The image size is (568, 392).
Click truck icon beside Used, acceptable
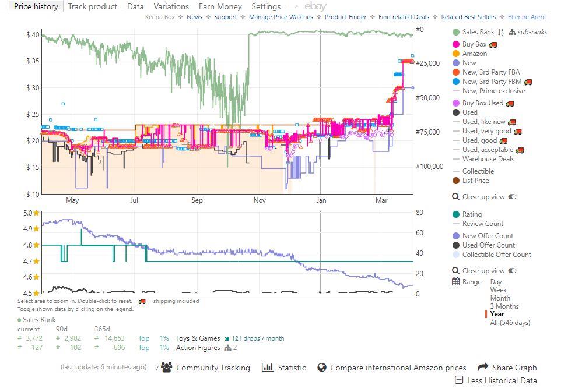(520, 150)
